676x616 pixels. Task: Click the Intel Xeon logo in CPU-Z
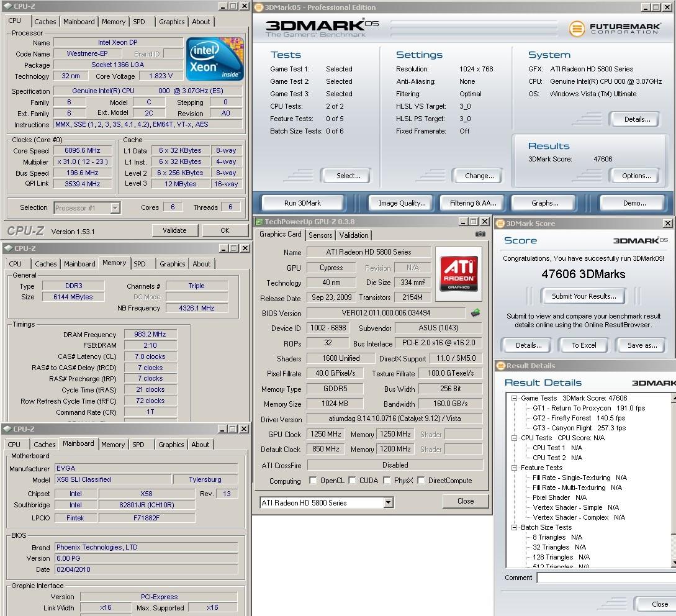pos(215,58)
